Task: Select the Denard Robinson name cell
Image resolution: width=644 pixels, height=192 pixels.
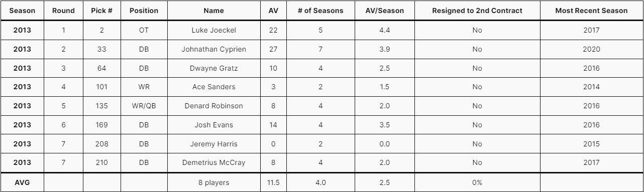Action: tap(214, 106)
